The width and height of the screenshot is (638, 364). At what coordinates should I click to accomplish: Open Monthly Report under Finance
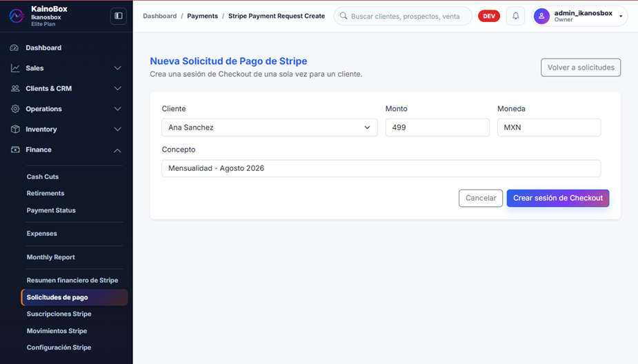pos(51,257)
